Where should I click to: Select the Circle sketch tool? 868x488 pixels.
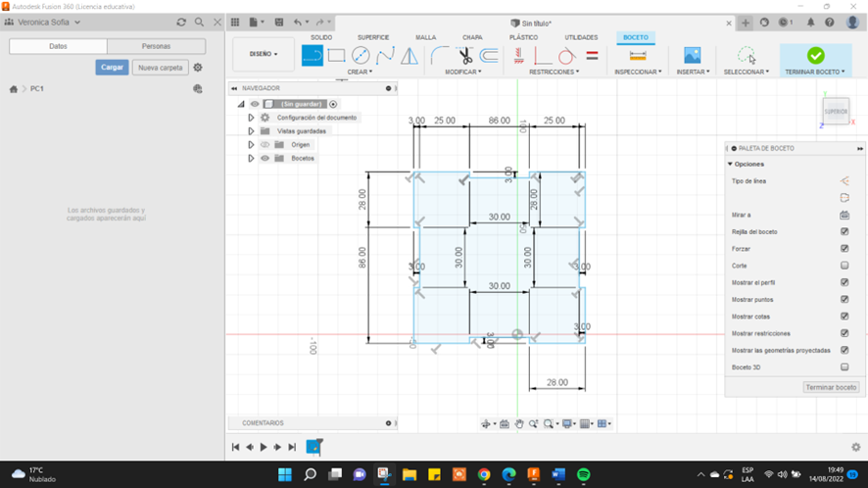click(x=361, y=56)
